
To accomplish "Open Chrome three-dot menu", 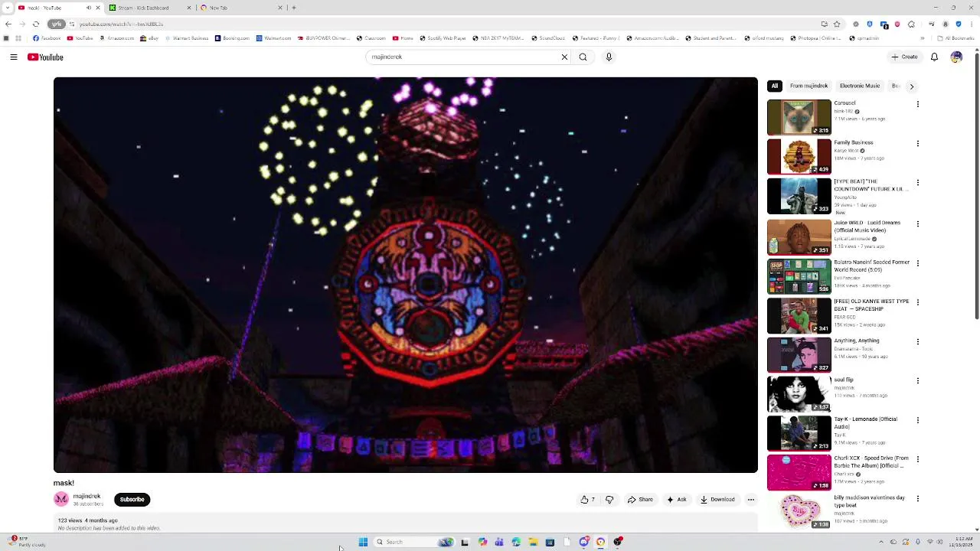I will (971, 24).
